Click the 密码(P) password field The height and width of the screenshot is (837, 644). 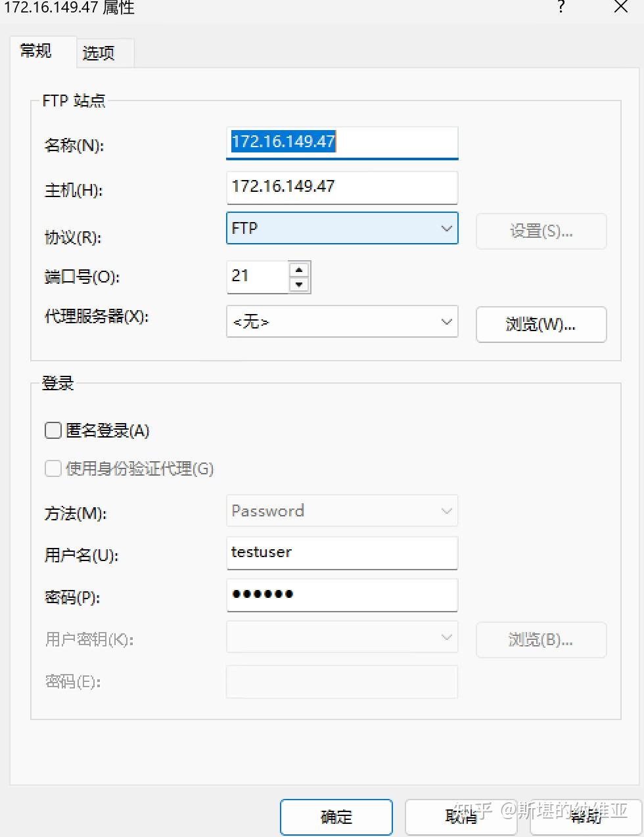(342, 595)
